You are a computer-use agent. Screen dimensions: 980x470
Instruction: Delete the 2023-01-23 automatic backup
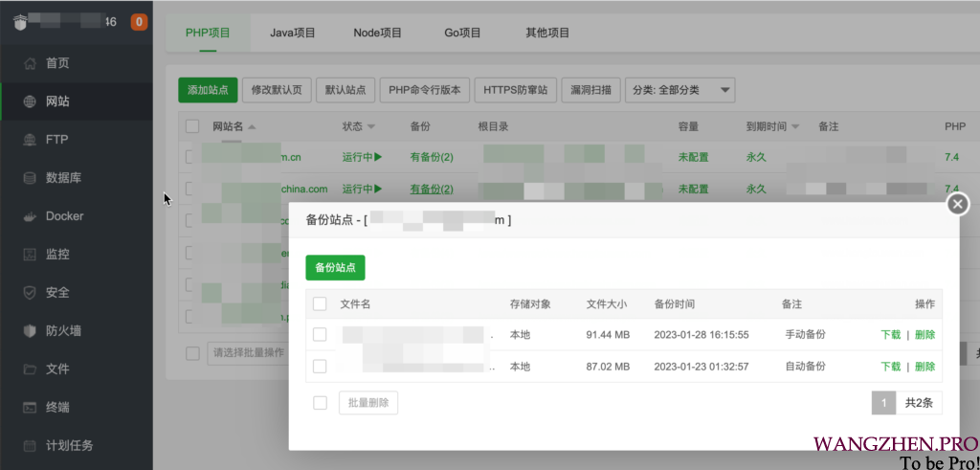pyautogui.click(x=924, y=367)
